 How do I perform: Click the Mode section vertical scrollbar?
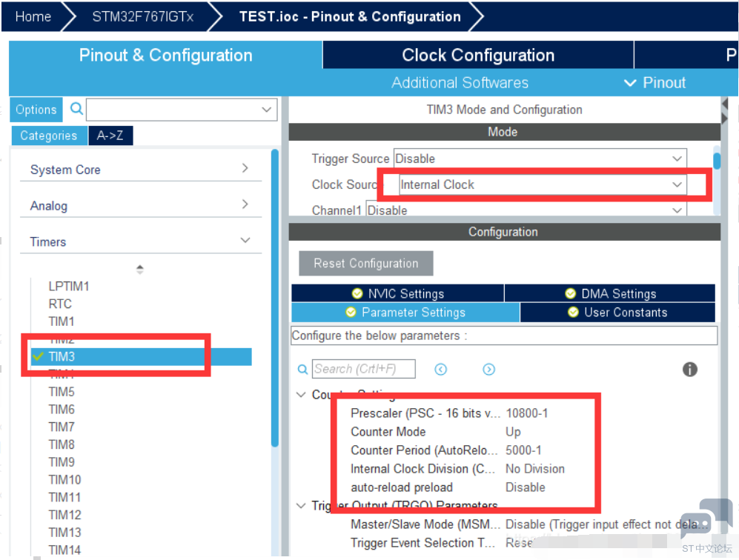[x=716, y=161]
